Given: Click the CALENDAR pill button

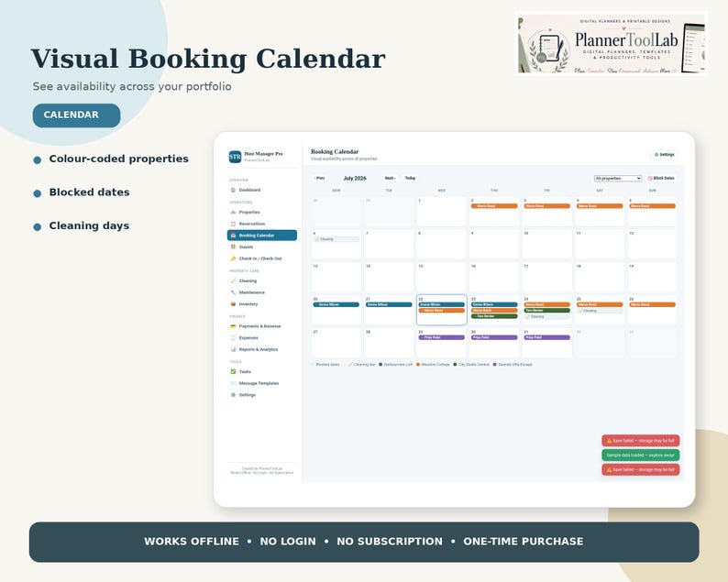Looking at the screenshot, I should (x=77, y=115).
